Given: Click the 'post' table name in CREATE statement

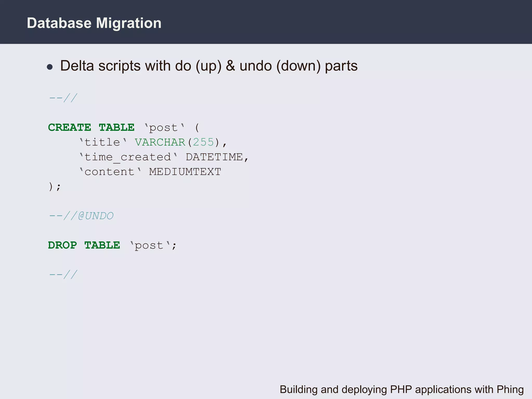Looking at the screenshot, I should click(163, 128).
